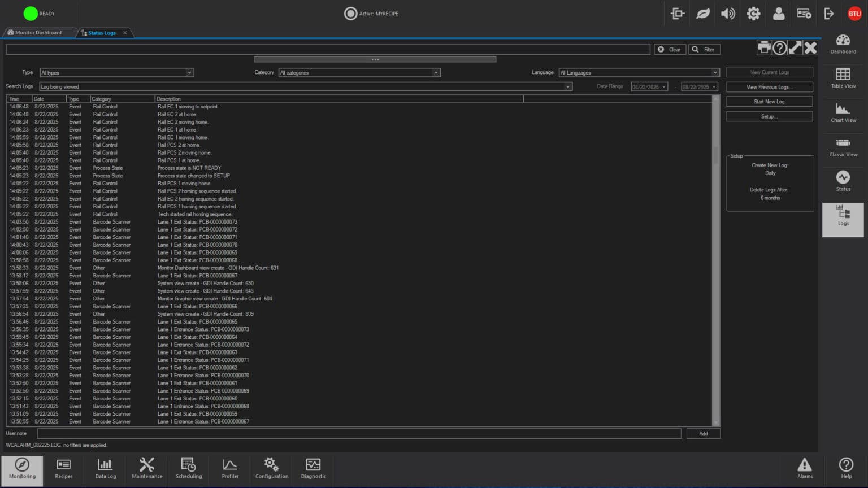Open the Dashboard view in the sidebar
Screen dimensions: 868x488
click(x=843, y=44)
